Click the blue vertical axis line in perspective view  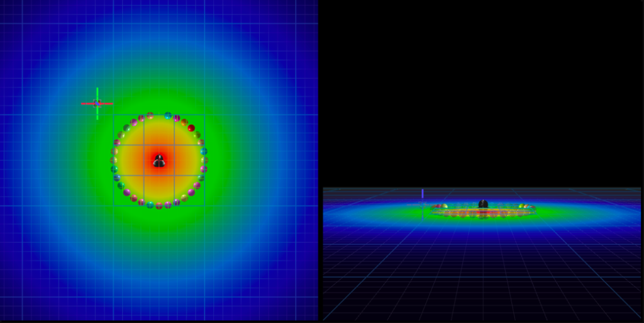[423, 193]
